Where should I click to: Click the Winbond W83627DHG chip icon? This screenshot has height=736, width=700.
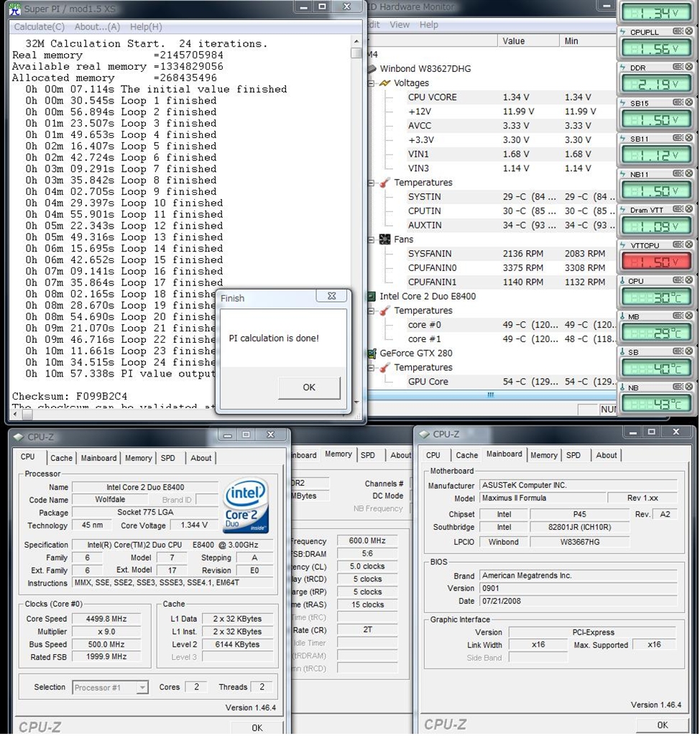tap(372, 69)
